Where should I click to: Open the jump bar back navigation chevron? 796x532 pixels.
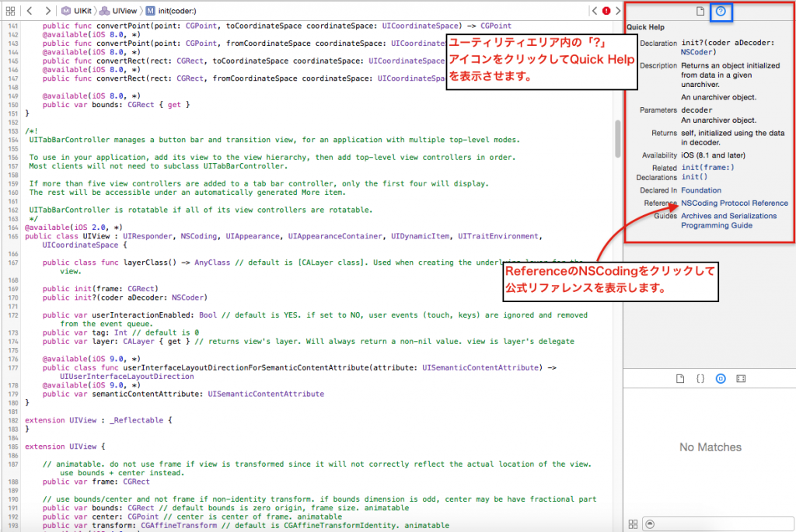30,9
